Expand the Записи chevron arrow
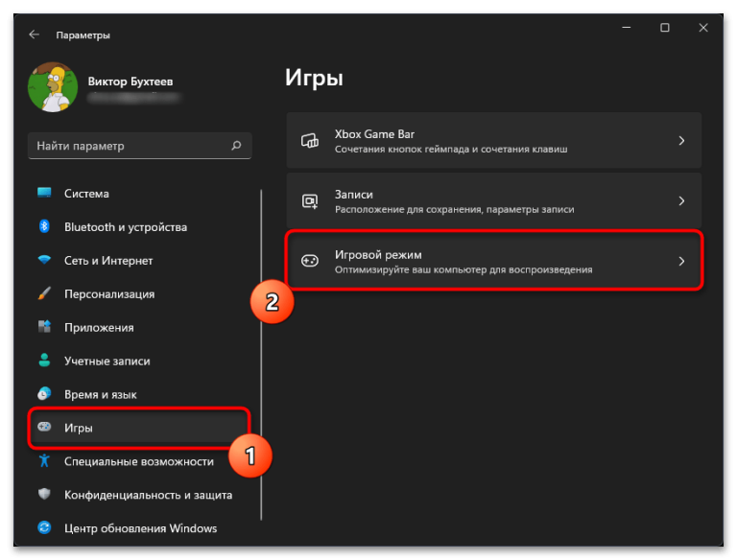This screenshot has height=560, width=737. click(x=681, y=201)
